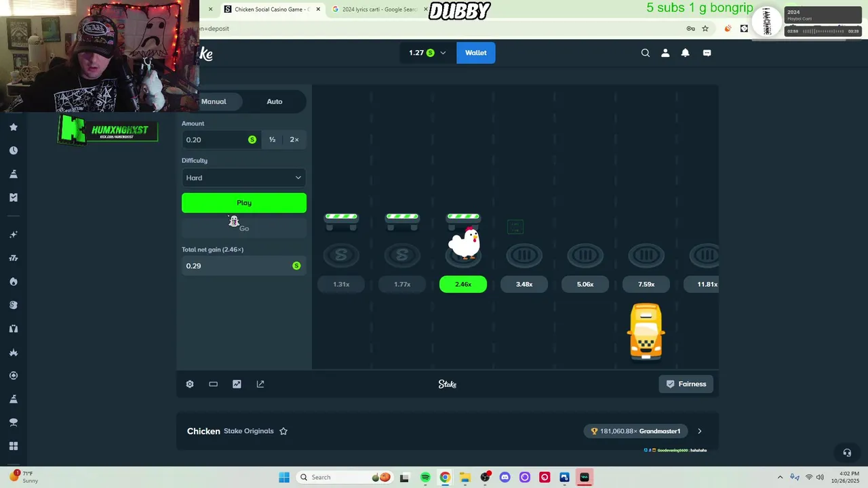Close the 2024 lyrics carti tab
Viewport: 868px width, 488px height.
pos(425,9)
